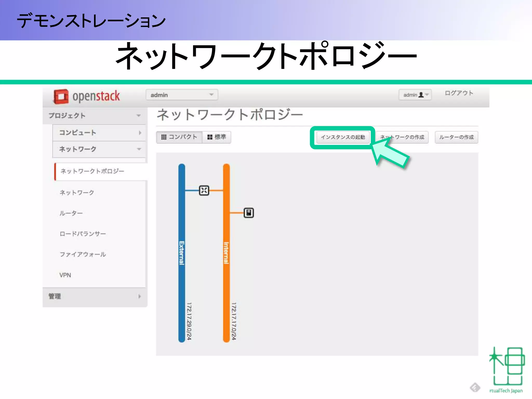Click the OpenStack logo
Viewport: 532px width, 399px height.
pyautogui.click(x=87, y=96)
